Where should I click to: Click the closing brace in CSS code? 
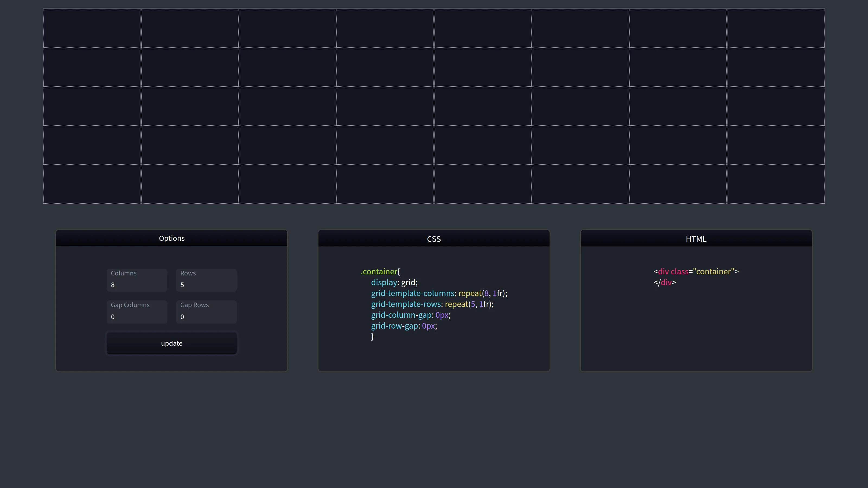coord(372,336)
